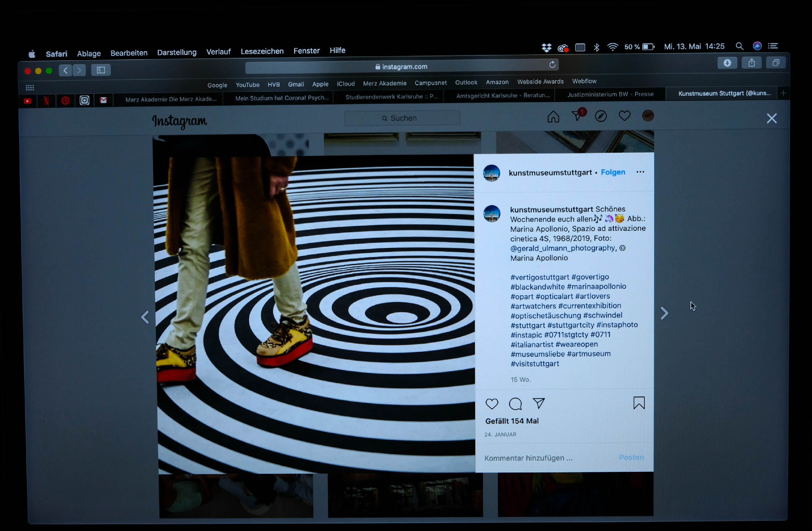Open the Instagram home feed icon
This screenshot has height=531, width=812.
tap(553, 117)
